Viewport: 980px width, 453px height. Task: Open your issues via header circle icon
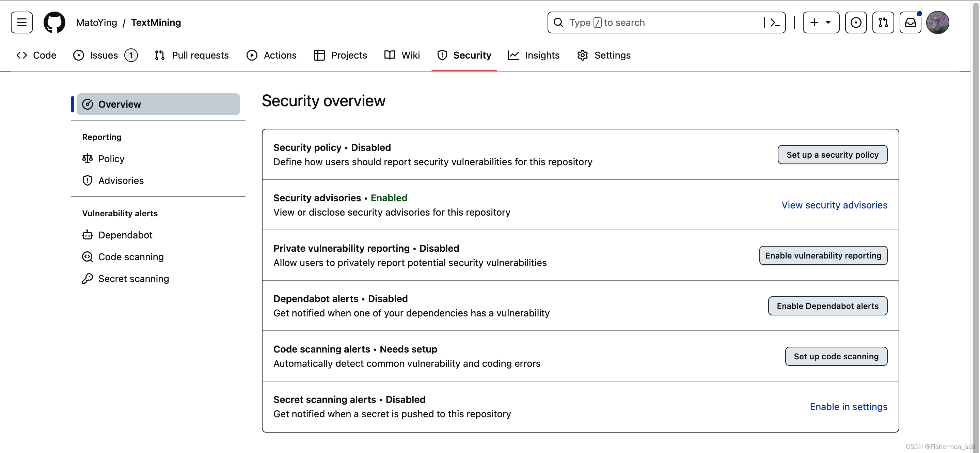point(856,22)
